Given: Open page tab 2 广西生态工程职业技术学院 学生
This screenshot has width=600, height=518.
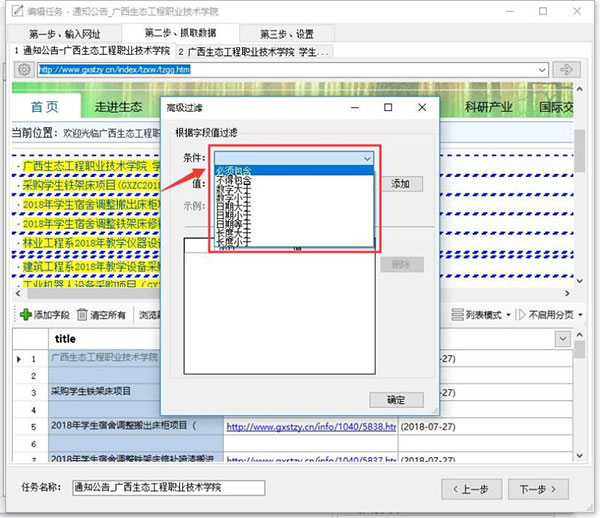Looking at the screenshot, I should [253, 52].
